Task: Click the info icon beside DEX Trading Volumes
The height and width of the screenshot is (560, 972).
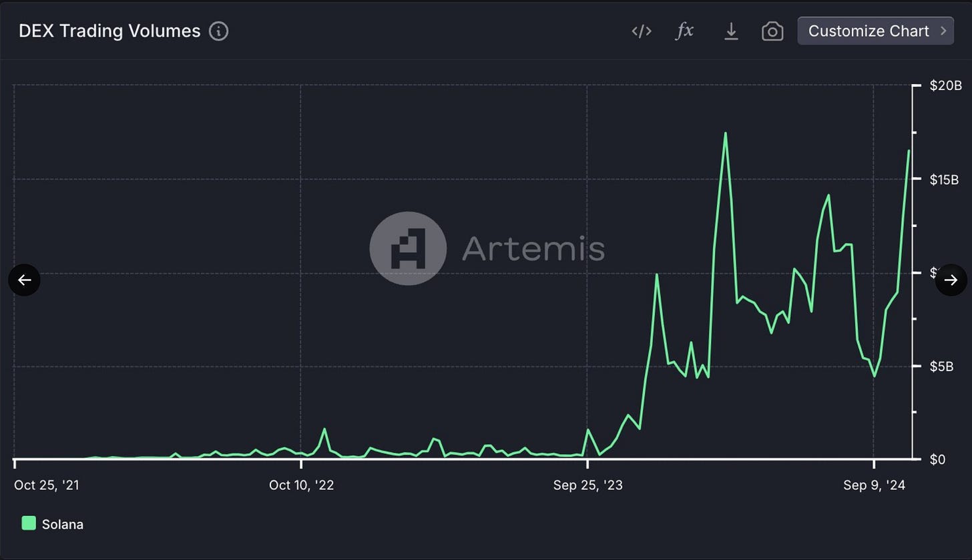Action: pos(219,31)
